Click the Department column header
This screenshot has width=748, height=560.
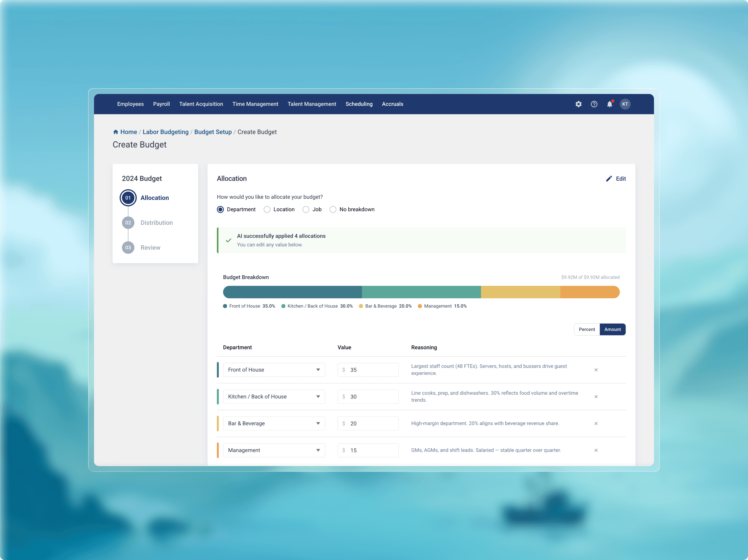(x=237, y=347)
